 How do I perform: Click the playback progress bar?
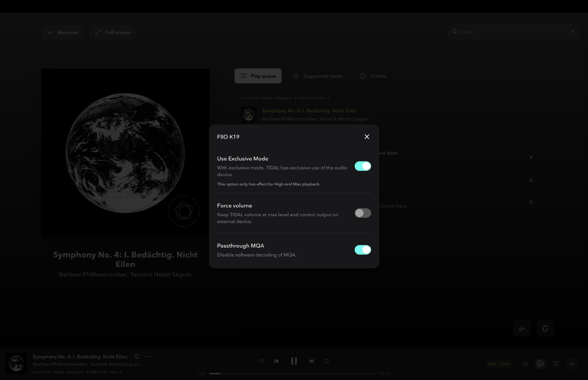pos(293,374)
